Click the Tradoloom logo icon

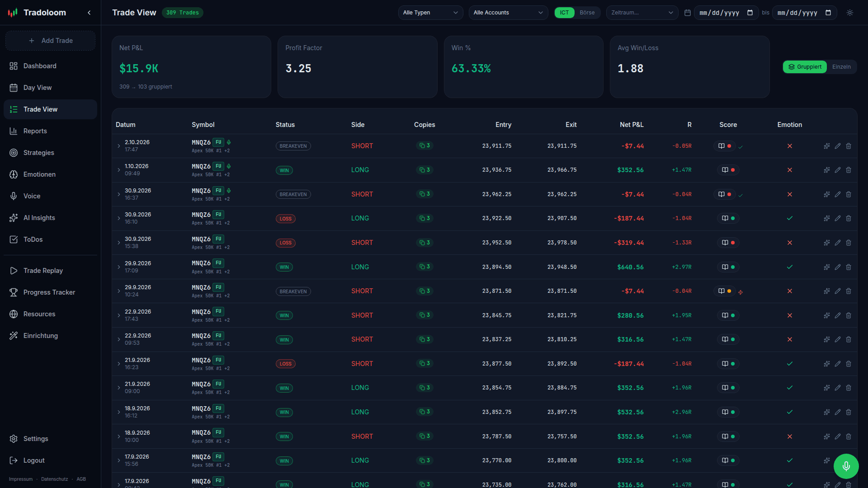coord(13,13)
